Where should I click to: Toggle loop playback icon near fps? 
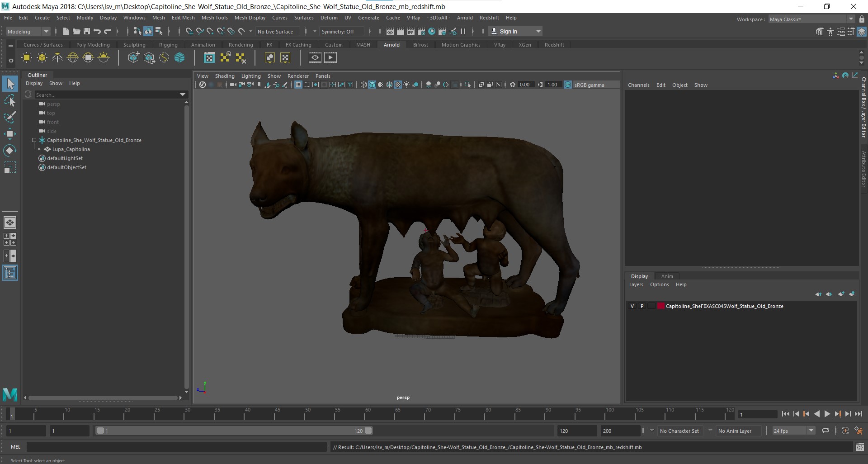tap(826, 431)
